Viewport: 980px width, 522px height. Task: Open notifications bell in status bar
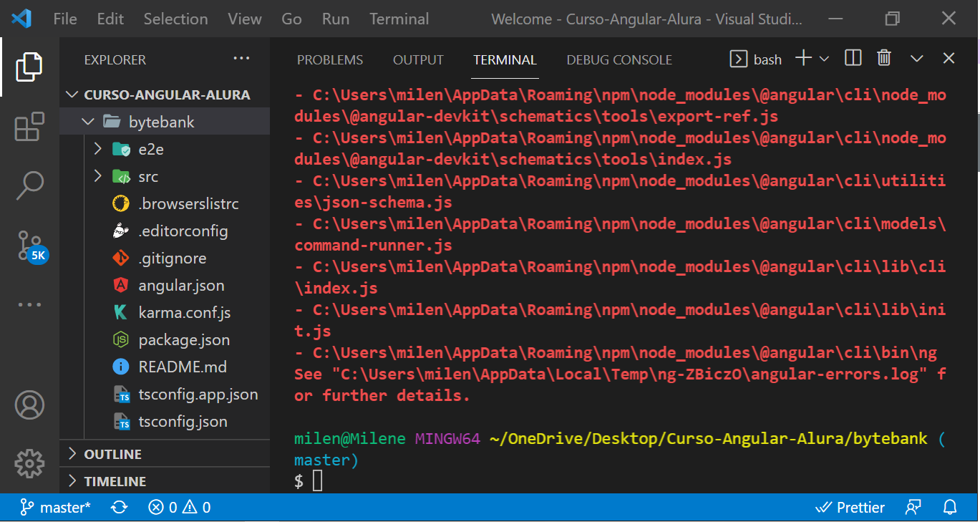950,508
